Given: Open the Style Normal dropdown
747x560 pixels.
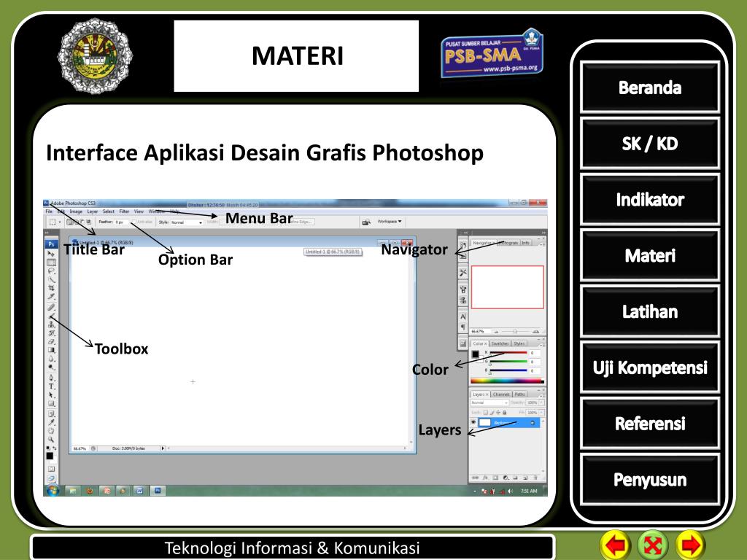Looking at the screenshot, I should click(x=187, y=222).
